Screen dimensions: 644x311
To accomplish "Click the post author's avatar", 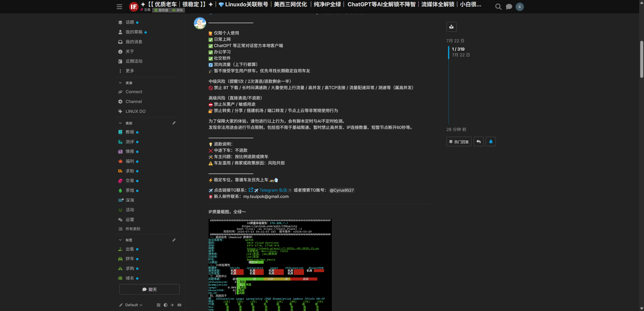I will click(200, 23).
